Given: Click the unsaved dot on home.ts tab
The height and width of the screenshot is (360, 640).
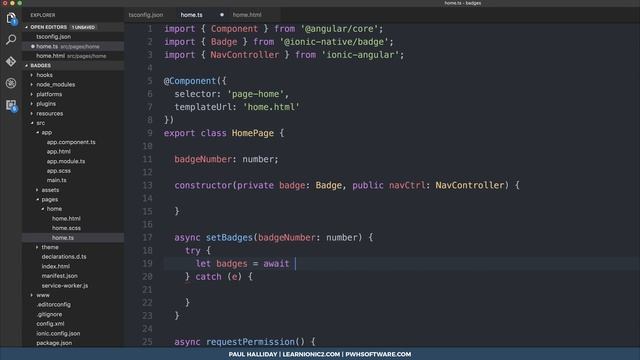Looking at the screenshot, I should pyautogui.click(x=222, y=15).
